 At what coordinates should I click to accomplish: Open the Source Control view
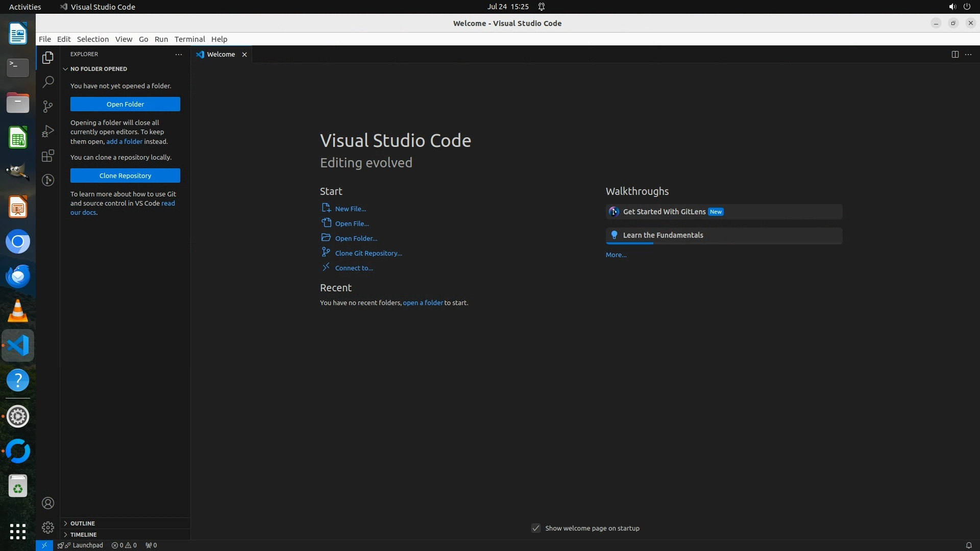pos(48,106)
